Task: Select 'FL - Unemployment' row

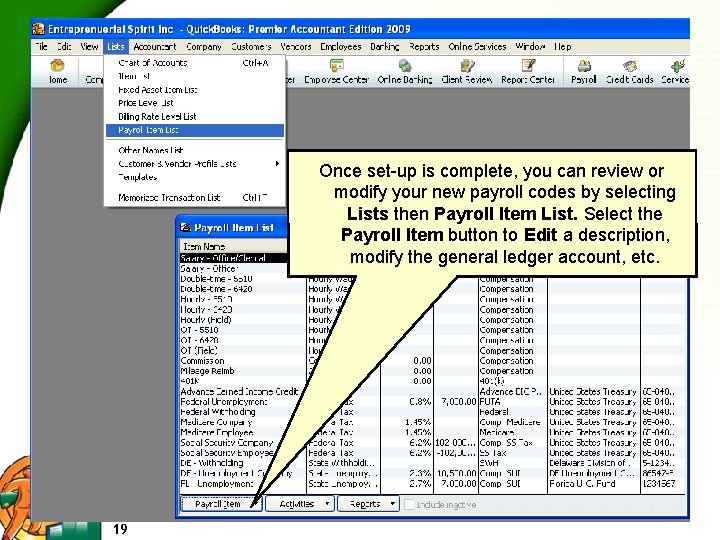Action: coord(243,484)
